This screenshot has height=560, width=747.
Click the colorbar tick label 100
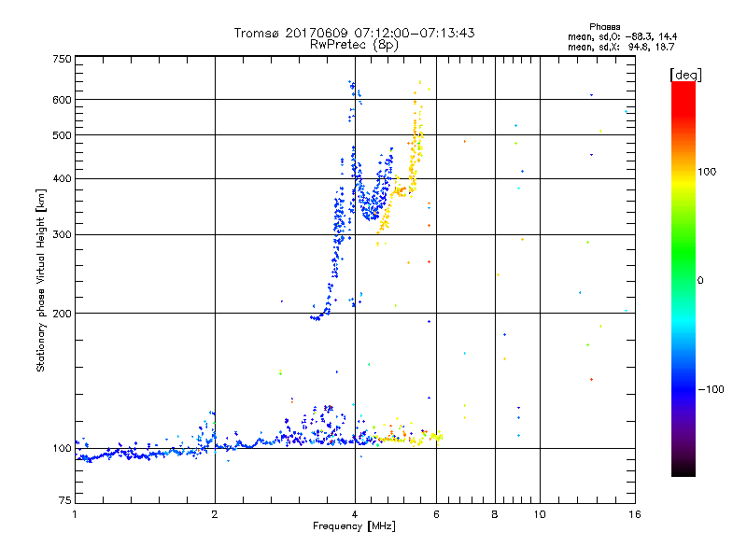coord(709,172)
